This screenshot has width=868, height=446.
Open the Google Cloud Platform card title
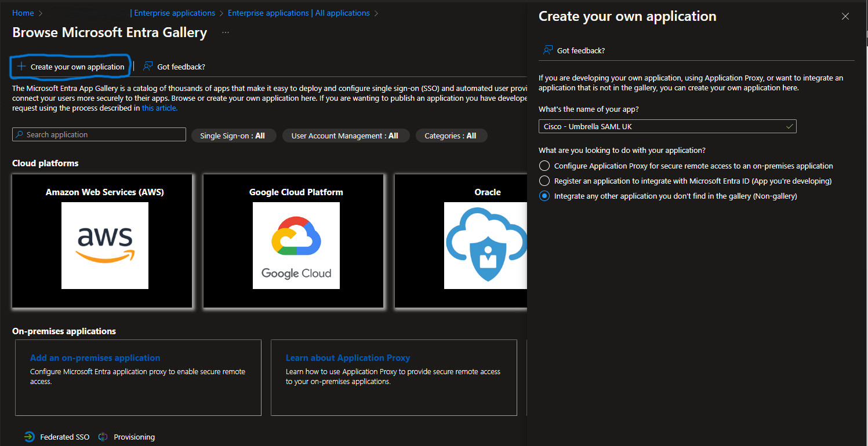pyautogui.click(x=296, y=192)
